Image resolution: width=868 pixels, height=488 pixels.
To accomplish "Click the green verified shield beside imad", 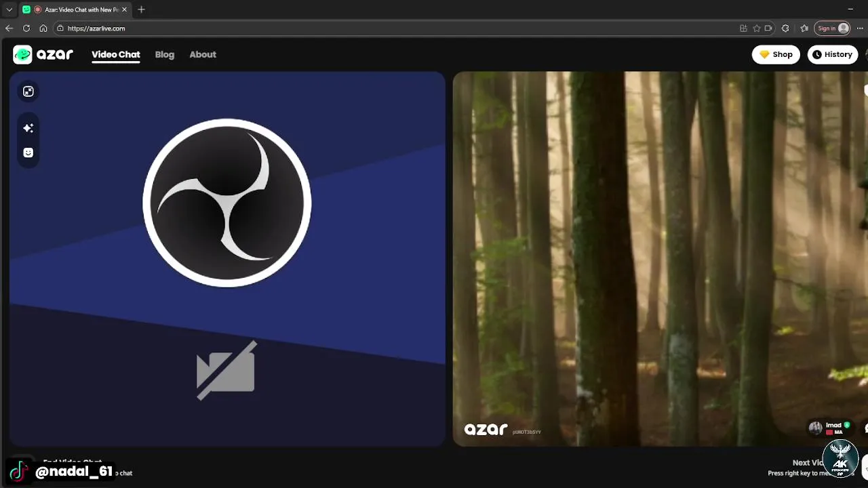I will point(847,425).
